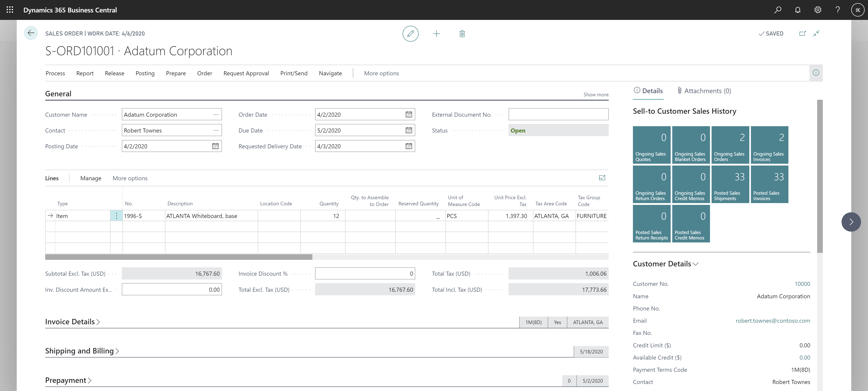Open the More options dropdown
The width and height of the screenshot is (868, 391).
[381, 73]
